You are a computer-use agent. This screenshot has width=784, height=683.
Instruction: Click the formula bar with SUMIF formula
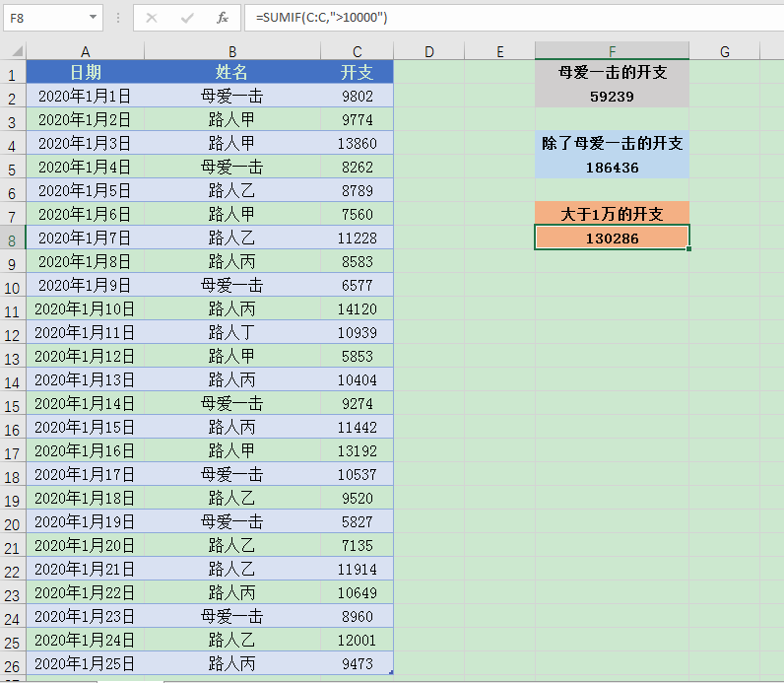(514, 18)
